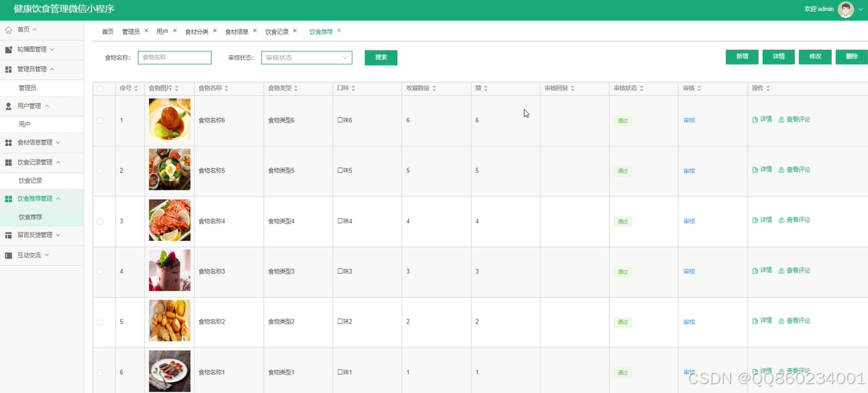Screen dimensions: 868x393
Task: Open the 审核状态 dropdown filter
Action: click(x=307, y=57)
